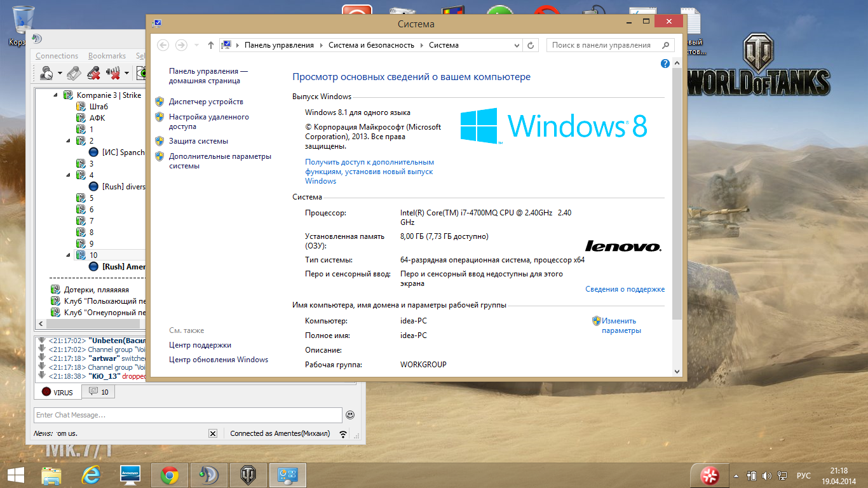Select user [ИС] Spanch in channel 2
This screenshot has height=488, width=868.
[x=123, y=152]
